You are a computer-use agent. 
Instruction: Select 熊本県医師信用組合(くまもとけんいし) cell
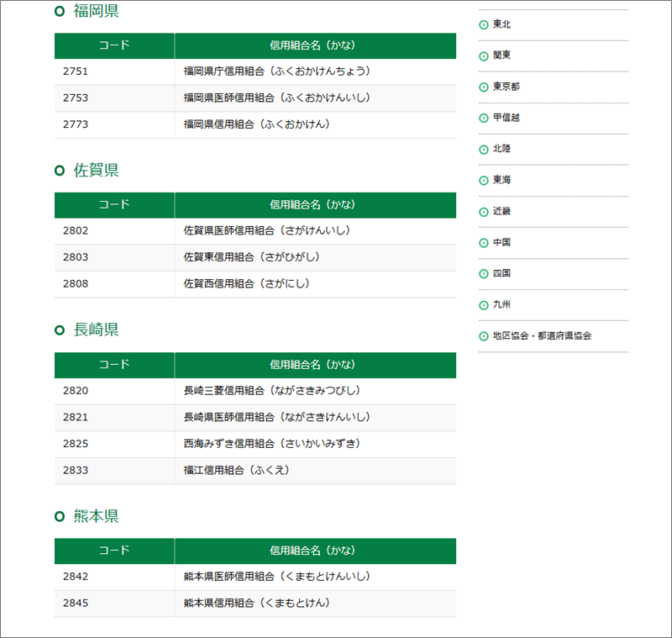click(x=316, y=577)
